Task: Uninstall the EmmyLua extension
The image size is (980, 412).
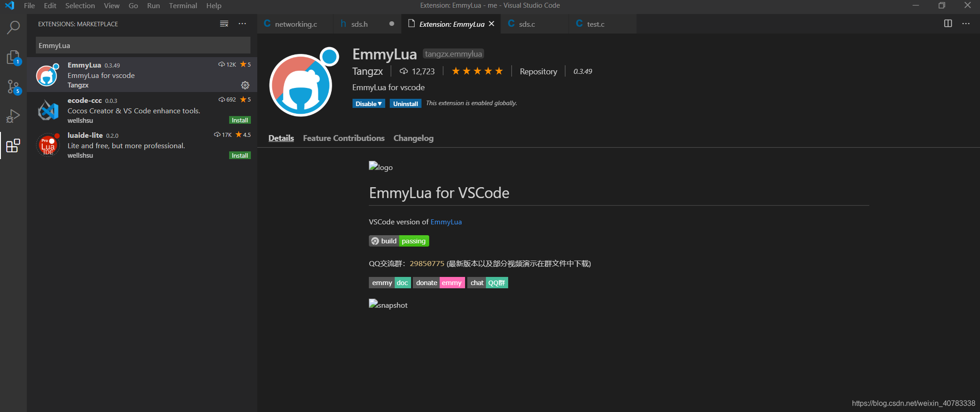Action: click(405, 103)
